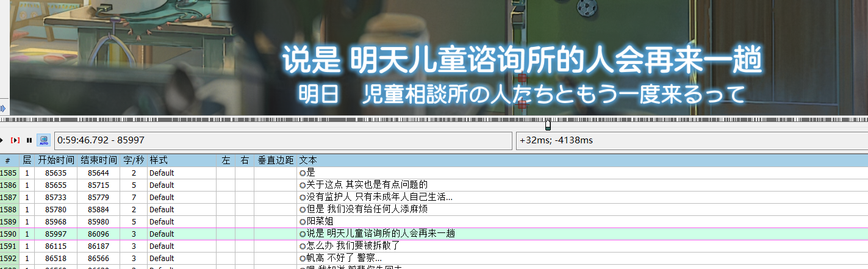Select the row 怎么办 我们要被拆散了

coord(434,246)
